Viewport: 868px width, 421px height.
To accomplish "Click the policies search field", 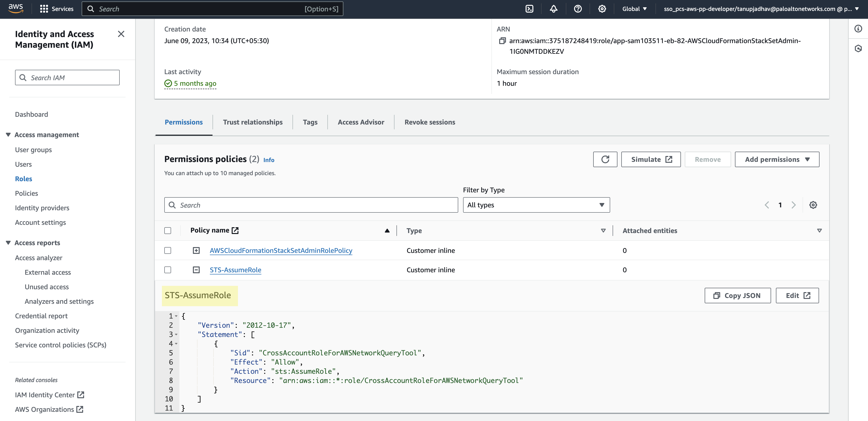I will click(311, 205).
